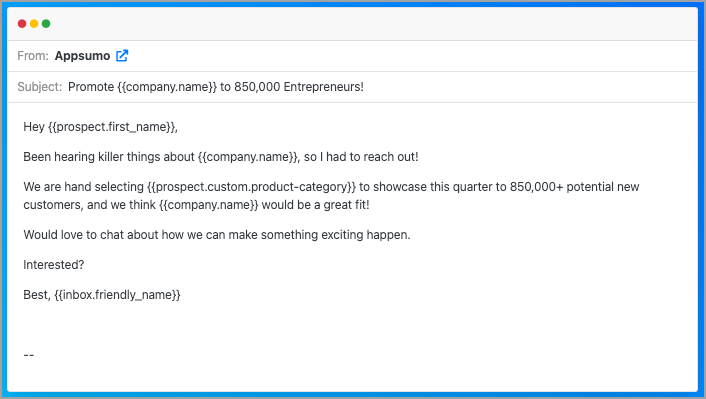Click the 850,000+ potential new customers text
Image resolution: width=706 pixels, height=399 pixels.
pyautogui.click(x=575, y=187)
